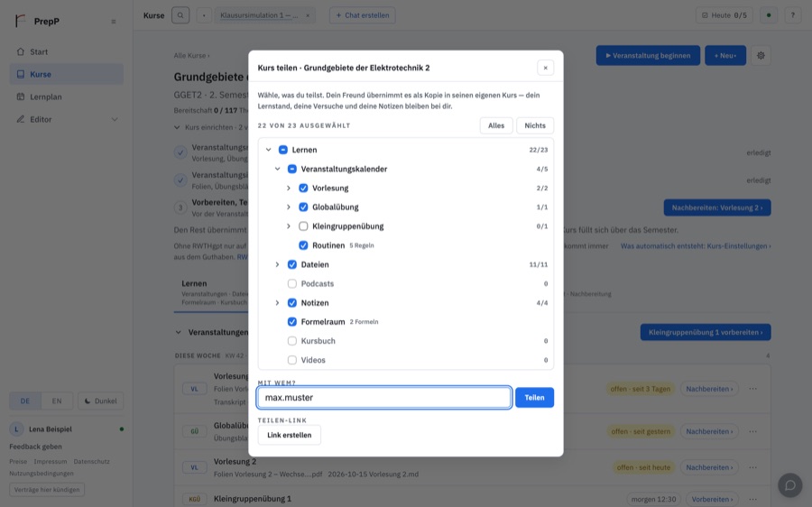Expand the Kleingruppenübung tree node
Viewport: 812px width, 507px height.
point(289,226)
